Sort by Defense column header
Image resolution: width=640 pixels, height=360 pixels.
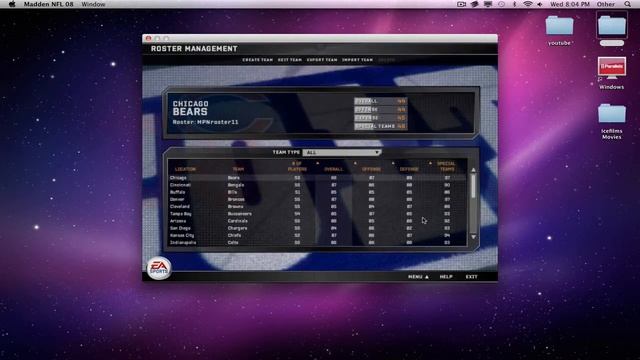tap(409, 169)
